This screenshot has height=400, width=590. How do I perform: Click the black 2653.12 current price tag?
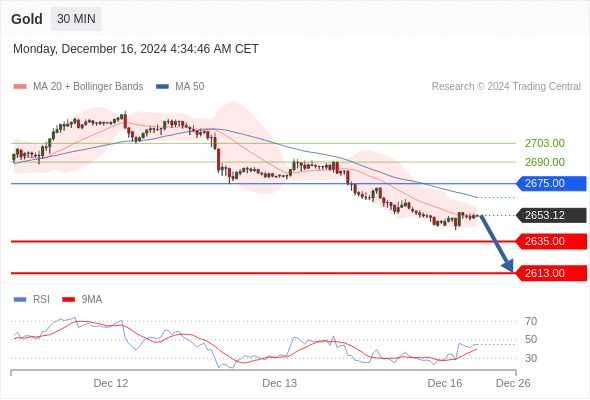tap(551, 216)
